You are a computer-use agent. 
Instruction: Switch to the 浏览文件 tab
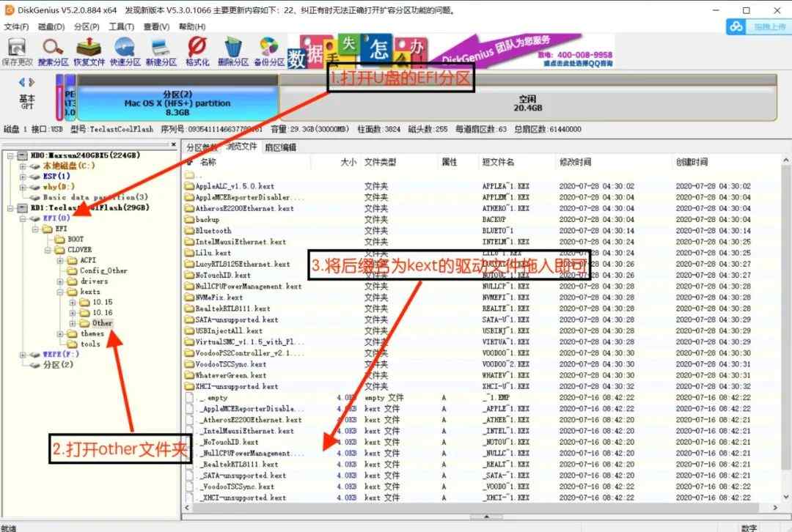pyautogui.click(x=241, y=147)
